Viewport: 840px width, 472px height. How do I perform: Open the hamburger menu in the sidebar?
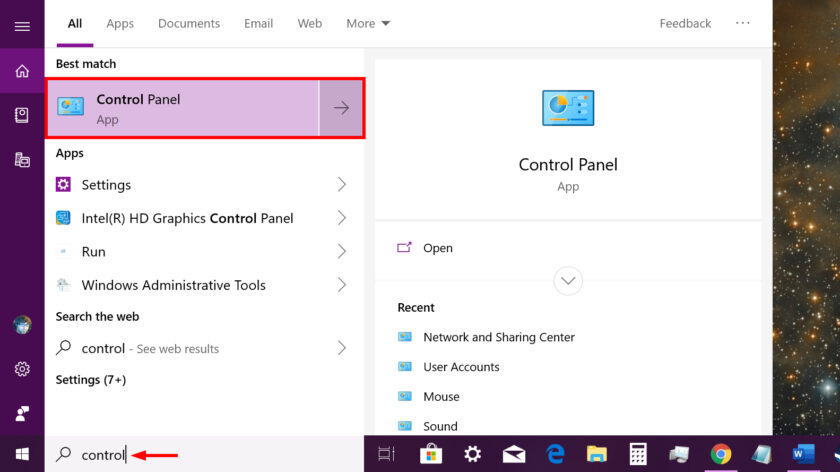[x=22, y=26]
